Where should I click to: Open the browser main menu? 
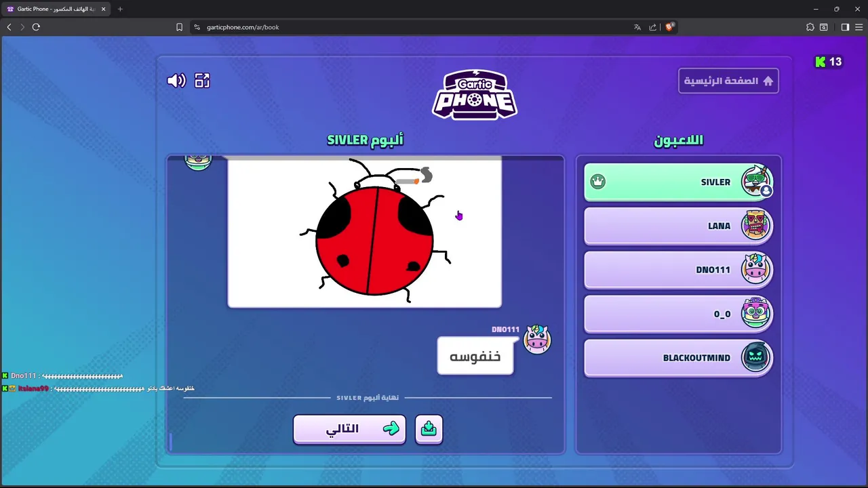[x=859, y=27]
